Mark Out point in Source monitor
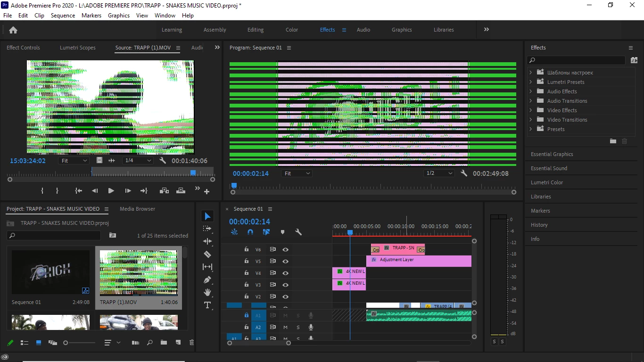The width and height of the screenshot is (644, 362). coord(58,191)
